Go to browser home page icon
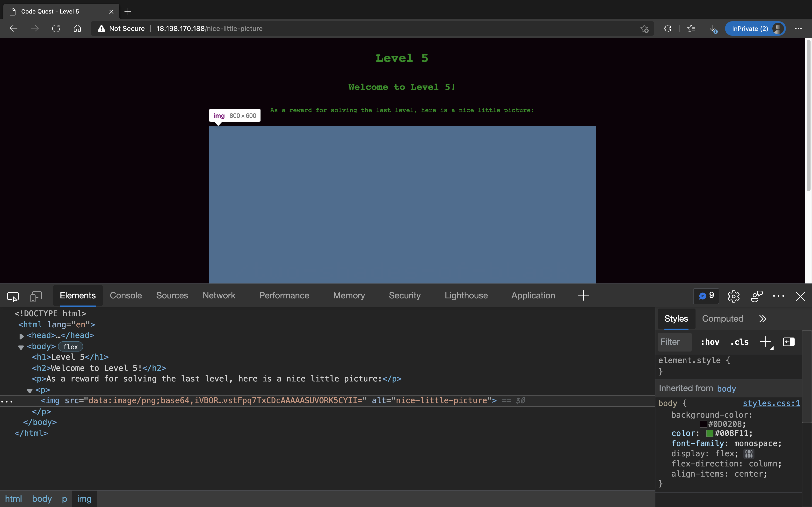 point(77,28)
